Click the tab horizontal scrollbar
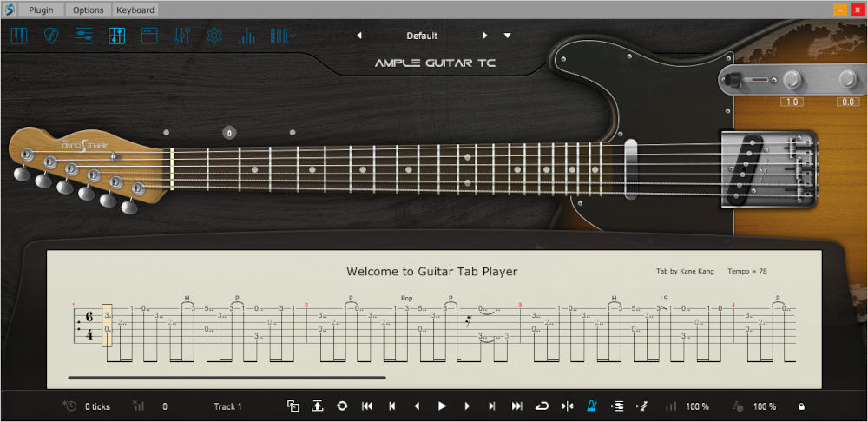The image size is (868, 422). click(227, 379)
